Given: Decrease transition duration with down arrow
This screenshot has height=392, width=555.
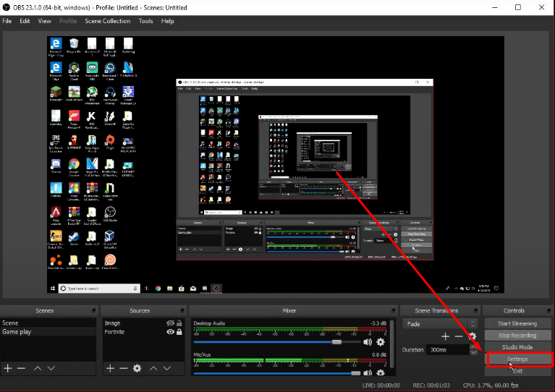Looking at the screenshot, I should pos(473,352).
